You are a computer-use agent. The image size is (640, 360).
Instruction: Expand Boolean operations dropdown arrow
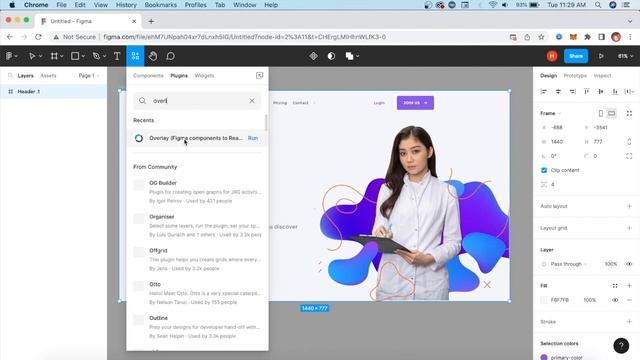pos(358,56)
